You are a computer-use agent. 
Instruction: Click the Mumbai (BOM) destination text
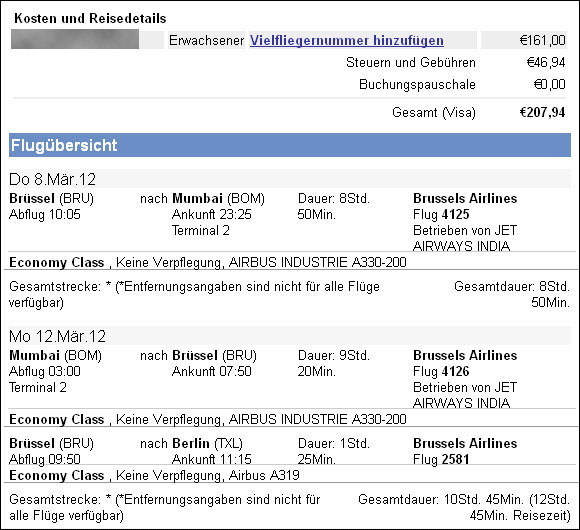(x=219, y=199)
